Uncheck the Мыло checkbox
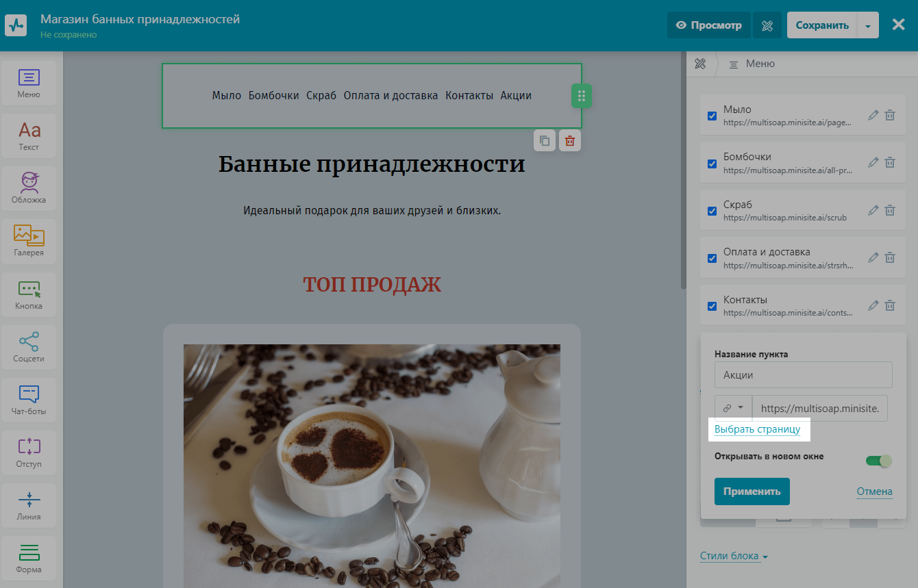918x588 pixels. pyautogui.click(x=712, y=116)
